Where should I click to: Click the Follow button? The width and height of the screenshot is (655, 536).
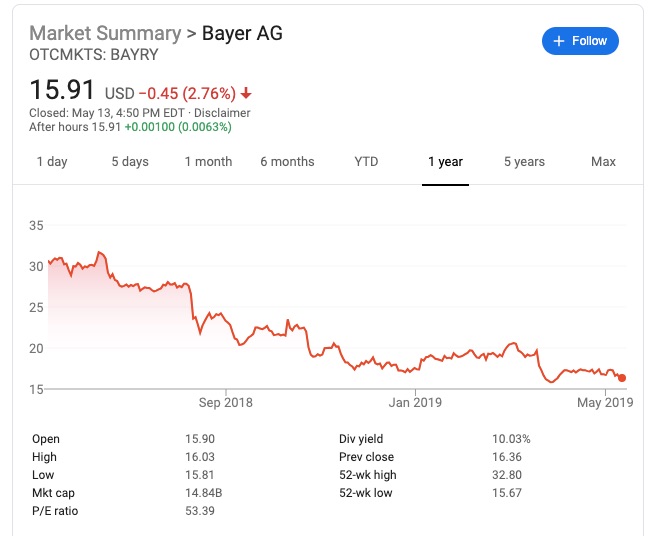point(580,41)
